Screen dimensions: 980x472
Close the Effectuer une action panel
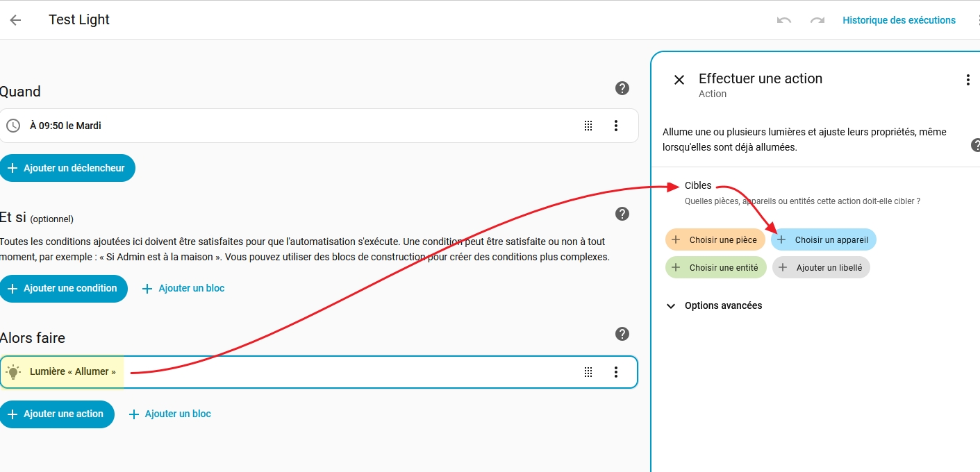coord(679,80)
